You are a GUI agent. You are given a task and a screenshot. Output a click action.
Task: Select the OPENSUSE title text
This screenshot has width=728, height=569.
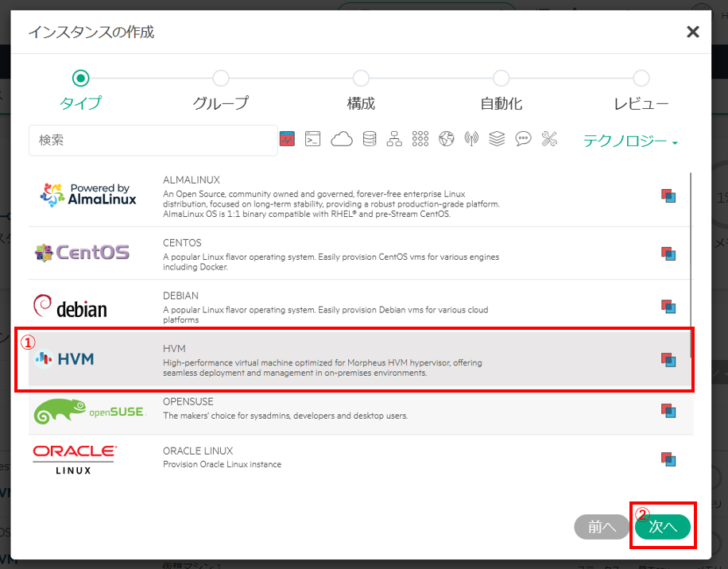click(188, 402)
